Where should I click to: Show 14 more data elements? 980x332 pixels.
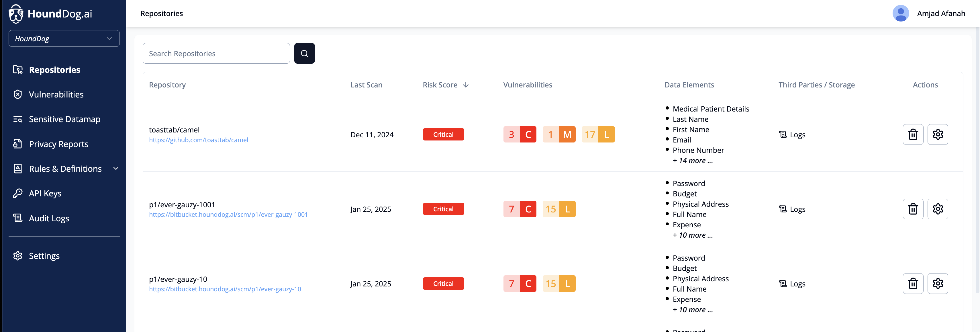click(x=692, y=161)
